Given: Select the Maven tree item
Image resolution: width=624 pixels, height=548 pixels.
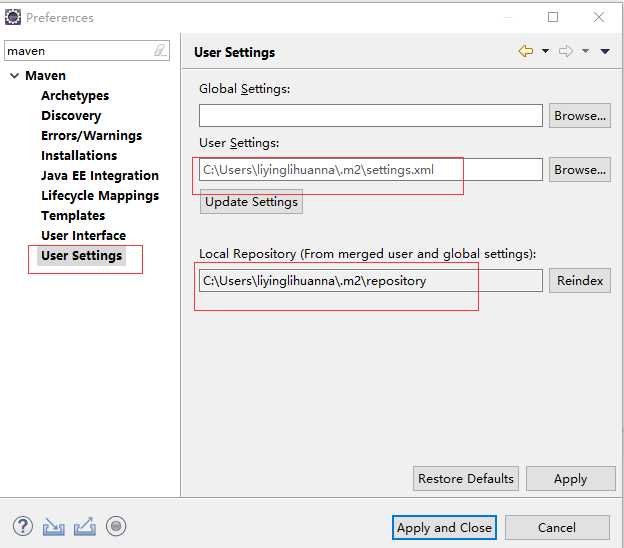Looking at the screenshot, I should click(x=45, y=76).
